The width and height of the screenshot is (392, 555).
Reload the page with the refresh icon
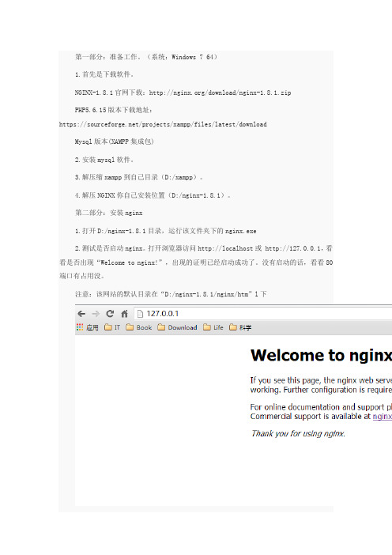(110, 314)
